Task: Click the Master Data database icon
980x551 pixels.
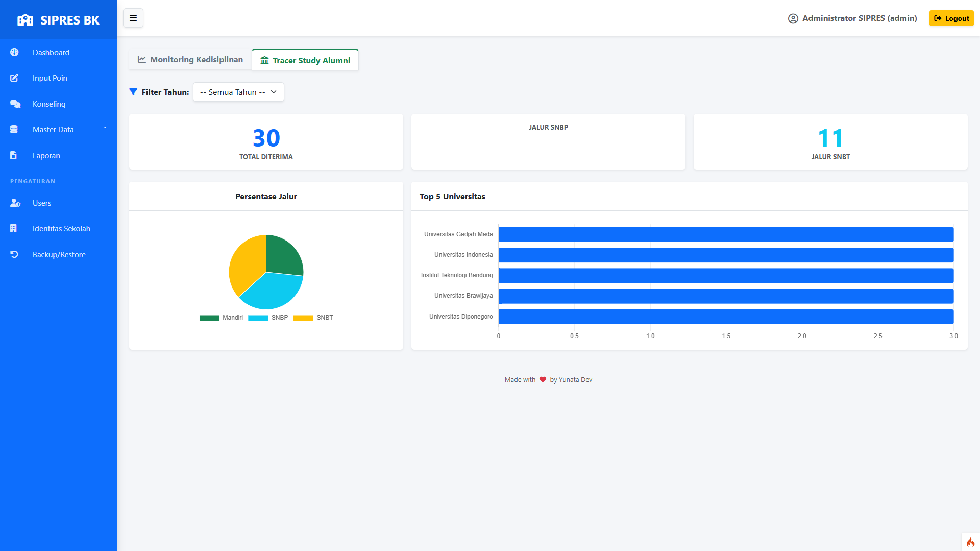Action: (x=14, y=130)
